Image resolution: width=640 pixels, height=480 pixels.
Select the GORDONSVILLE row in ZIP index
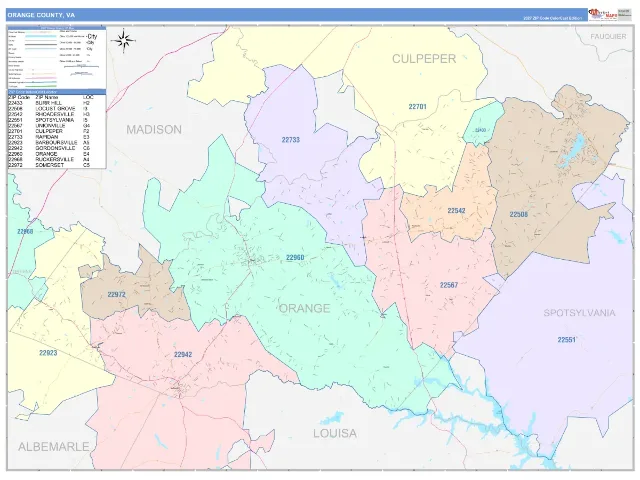click(51, 148)
